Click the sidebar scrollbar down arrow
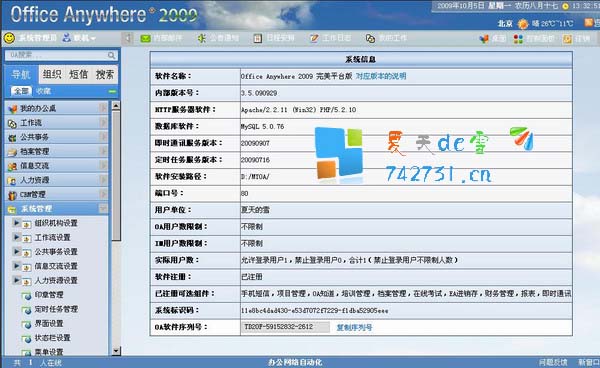The width and height of the screenshot is (600, 368). coord(116,351)
